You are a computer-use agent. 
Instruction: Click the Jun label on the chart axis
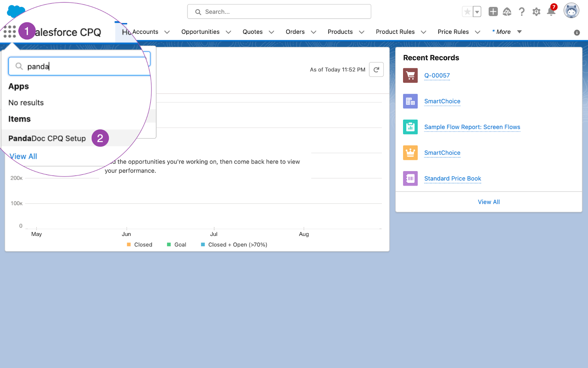point(126,234)
